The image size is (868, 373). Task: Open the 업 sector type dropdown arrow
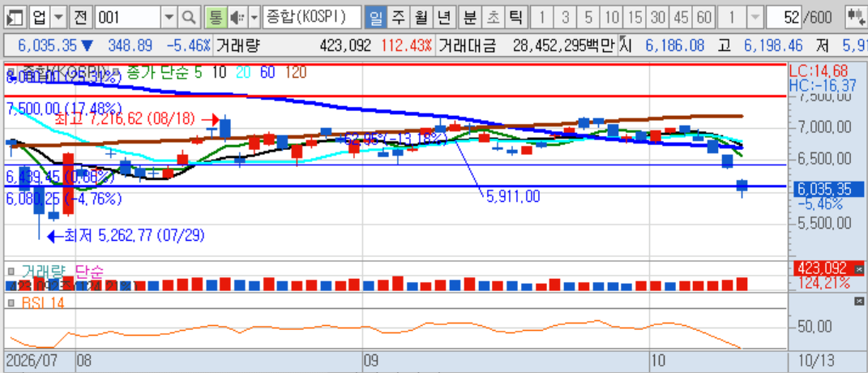[58, 19]
